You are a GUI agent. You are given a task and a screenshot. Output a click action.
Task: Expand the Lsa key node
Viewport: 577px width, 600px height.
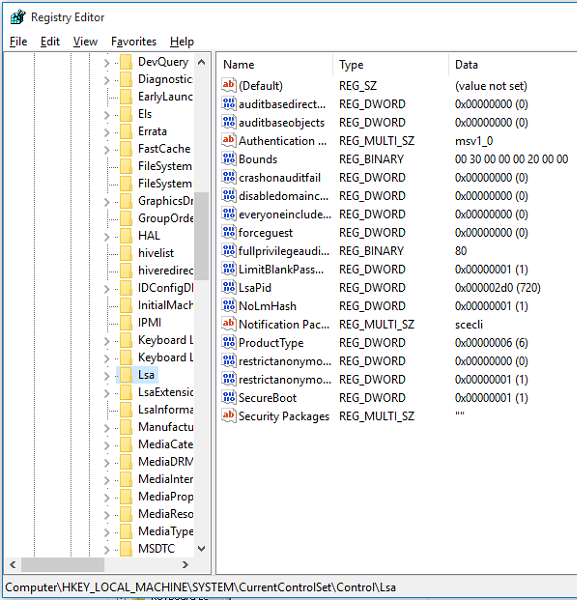[107, 376]
